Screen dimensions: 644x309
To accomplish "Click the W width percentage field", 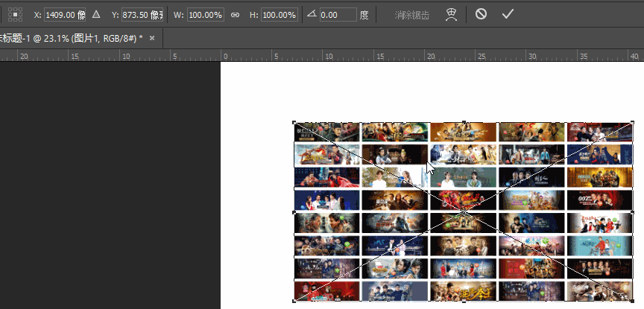I will pos(206,15).
